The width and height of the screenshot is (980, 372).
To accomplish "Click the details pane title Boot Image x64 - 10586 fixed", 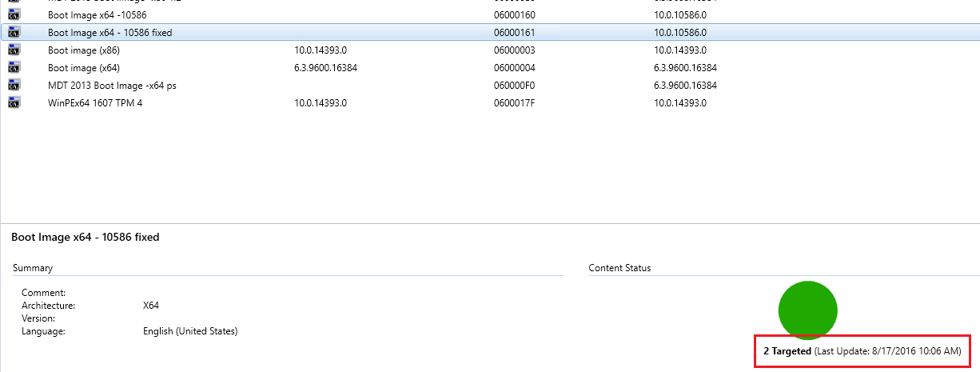I will pos(86,238).
